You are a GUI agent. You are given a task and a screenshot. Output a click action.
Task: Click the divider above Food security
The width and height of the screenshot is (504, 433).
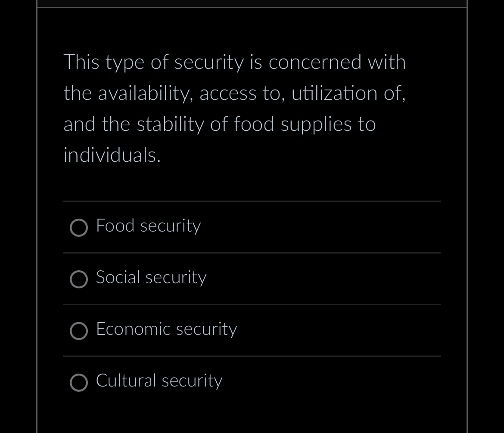[x=252, y=201]
